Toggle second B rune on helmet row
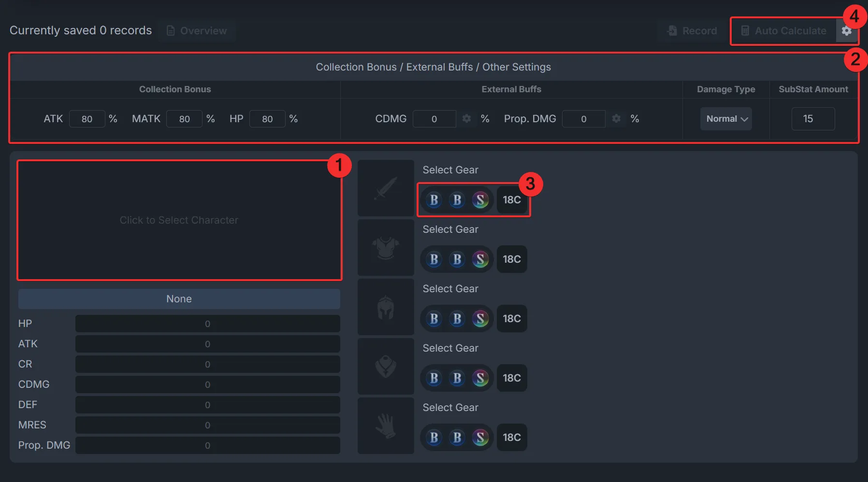 (457, 319)
